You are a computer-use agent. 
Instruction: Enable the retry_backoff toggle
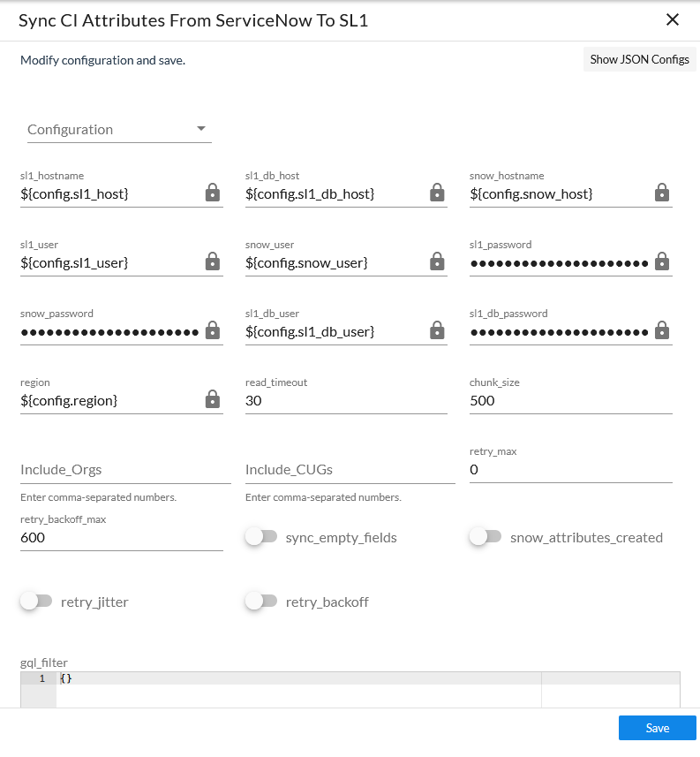pyautogui.click(x=260, y=602)
